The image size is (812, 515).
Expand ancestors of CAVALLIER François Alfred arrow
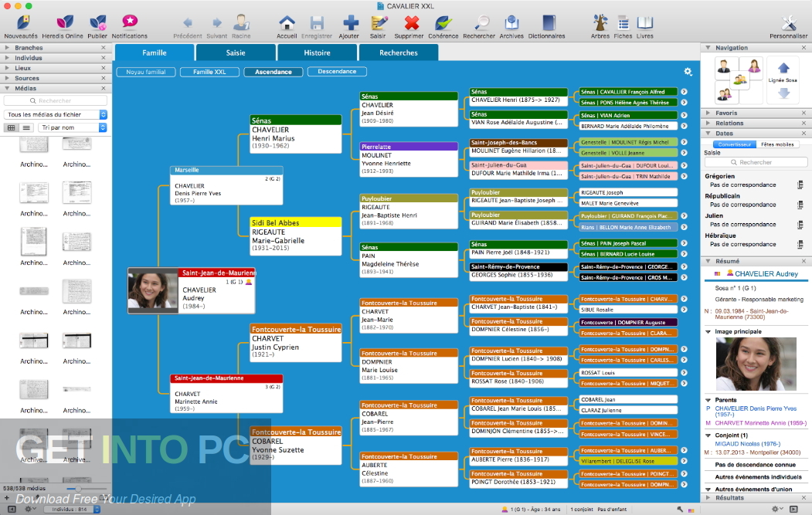coord(684,92)
